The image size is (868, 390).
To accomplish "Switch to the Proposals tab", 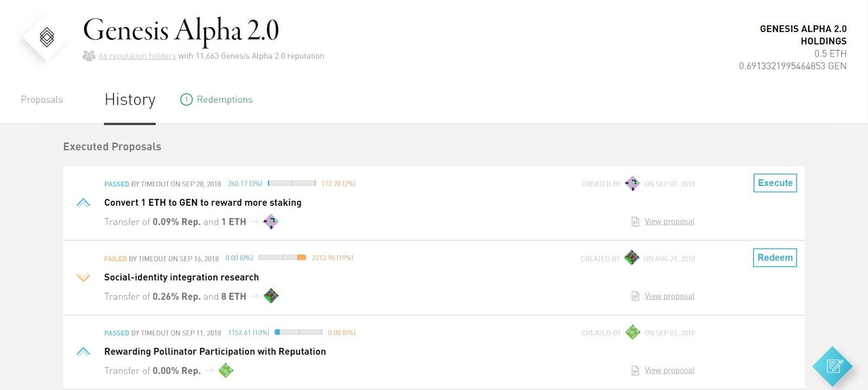I will 42,99.
